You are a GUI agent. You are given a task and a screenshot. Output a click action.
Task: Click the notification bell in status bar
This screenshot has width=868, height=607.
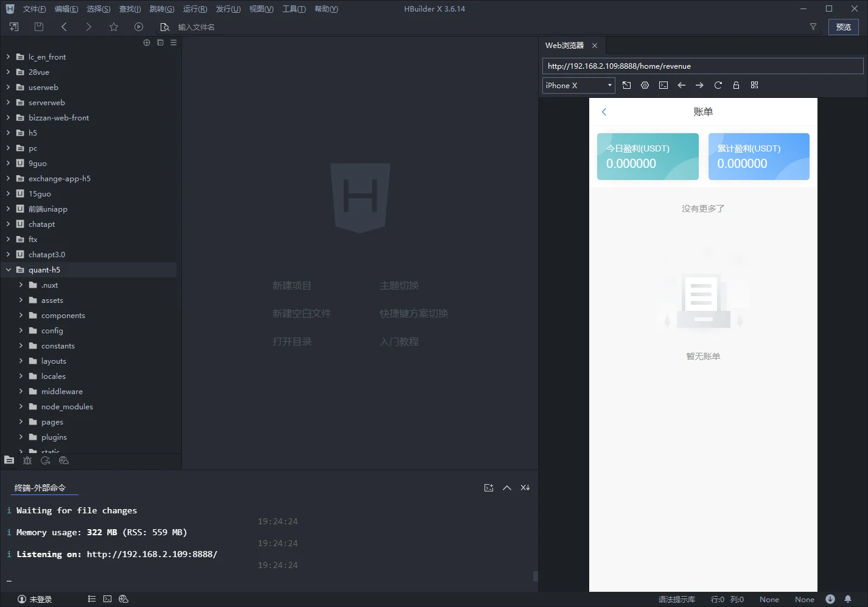847,599
